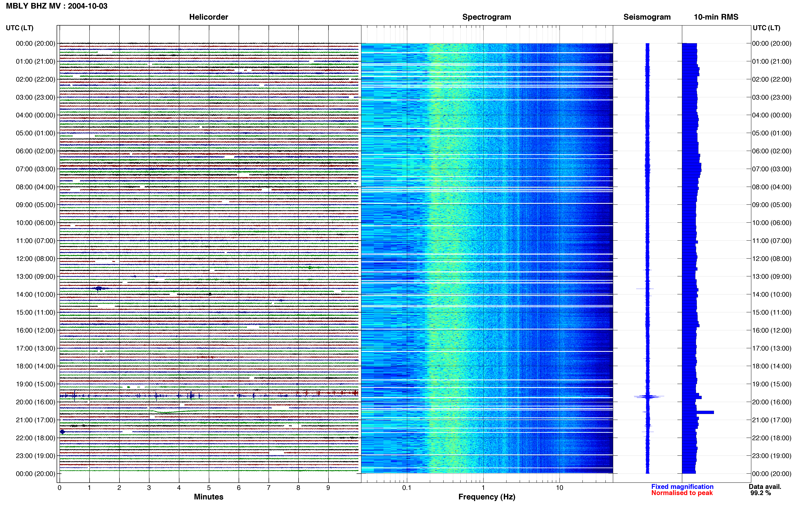Click the 'MBLY BHZ MV : 2004-10-03' title
The height and width of the screenshot is (508, 812).
tap(57, 6)
